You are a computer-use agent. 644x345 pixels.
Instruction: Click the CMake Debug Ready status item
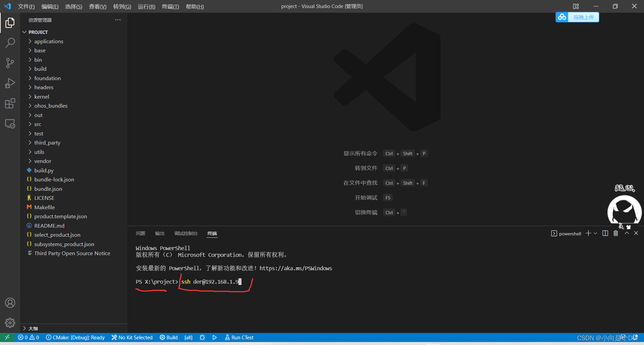pos(75,337)
